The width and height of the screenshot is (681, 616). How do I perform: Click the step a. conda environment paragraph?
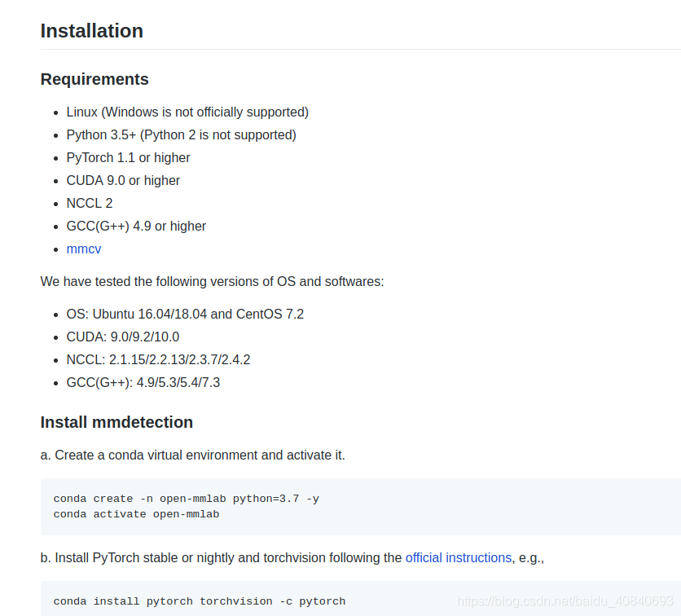193,455
